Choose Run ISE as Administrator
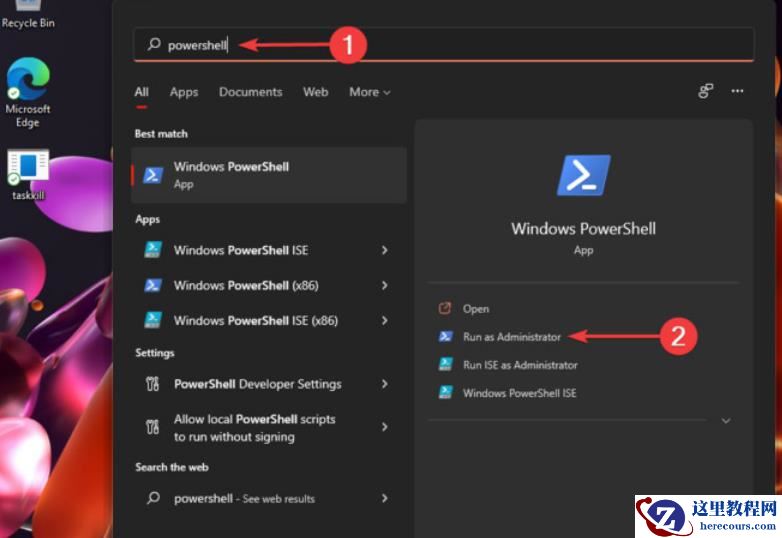 tap(520, 365)
